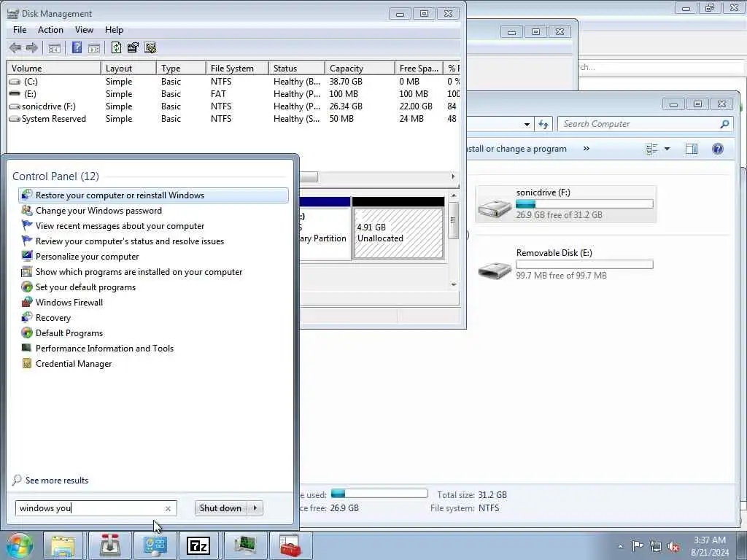This screenshot has height=560, width=747.
Task: Click the network tray icon
Action: pyautogui.click(x=656, y=546)
